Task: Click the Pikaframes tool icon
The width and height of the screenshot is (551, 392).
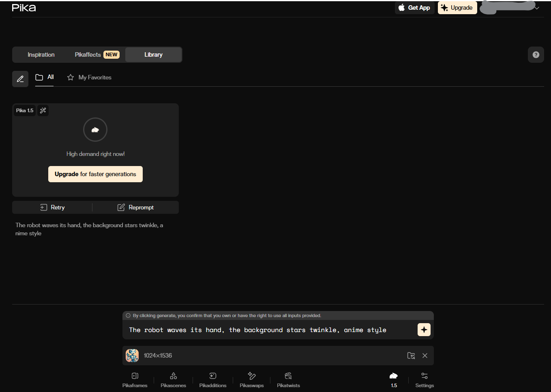Action: pos(135,376)
